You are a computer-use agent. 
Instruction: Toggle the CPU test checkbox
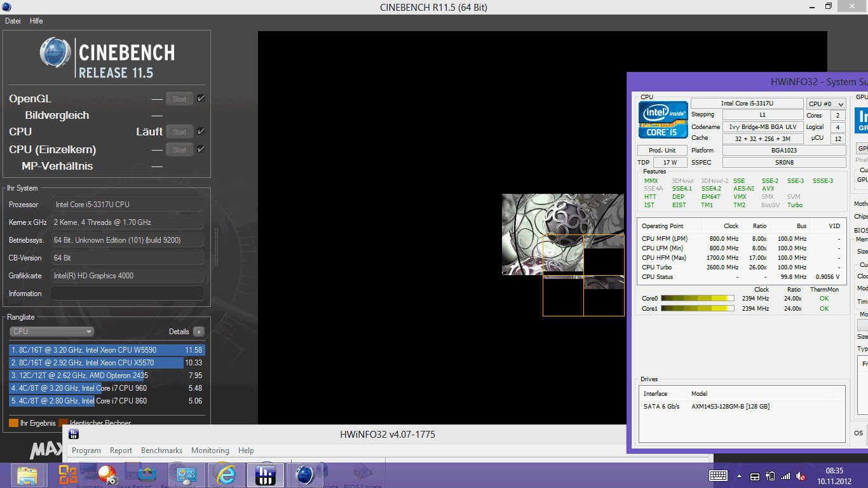[x=201, y=132]
